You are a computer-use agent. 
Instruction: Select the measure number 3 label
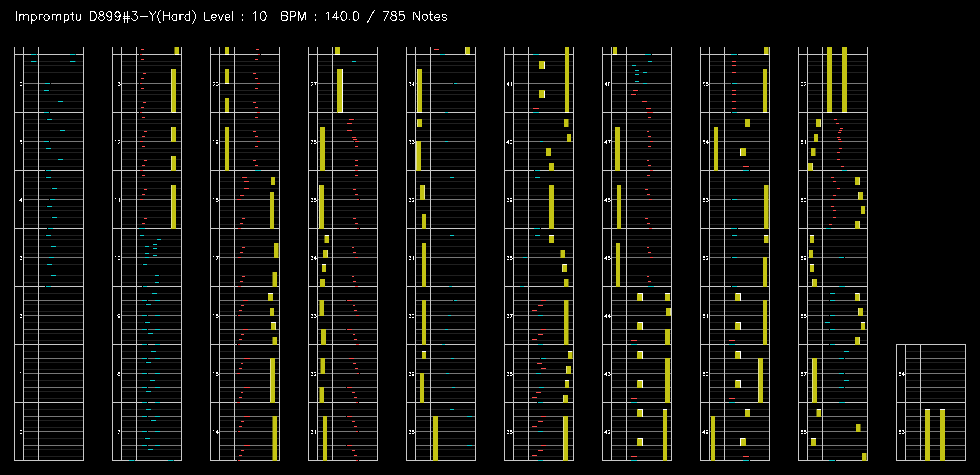tap(21, 258)
